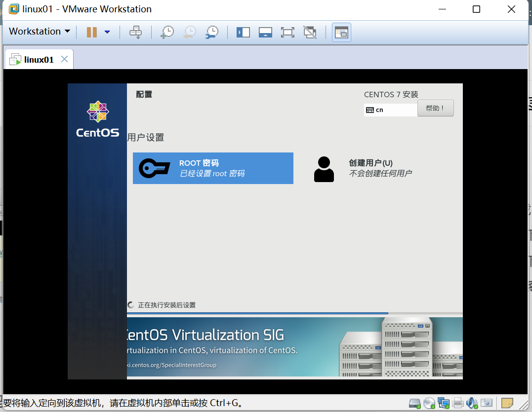Image resolution: width=532 pixels, height=412 pixels.
Task: Open the Workstation menu
Action: (40, 32)
